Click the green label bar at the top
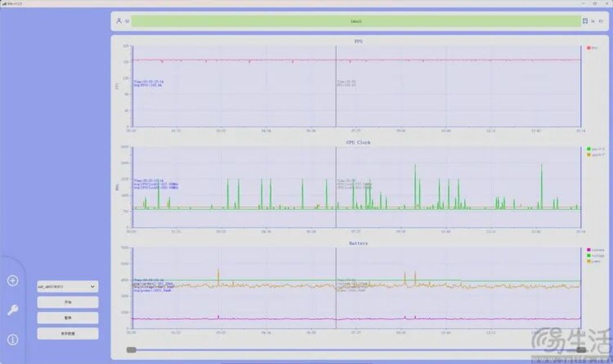The height and width of the screenshot is (364, 613). [356, 21]
